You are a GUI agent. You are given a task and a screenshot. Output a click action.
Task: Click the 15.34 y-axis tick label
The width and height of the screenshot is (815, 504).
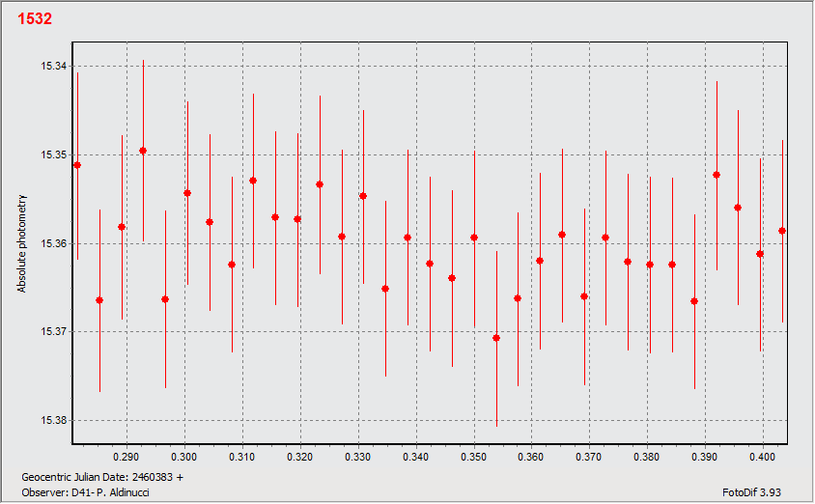[x=53, y=67]
